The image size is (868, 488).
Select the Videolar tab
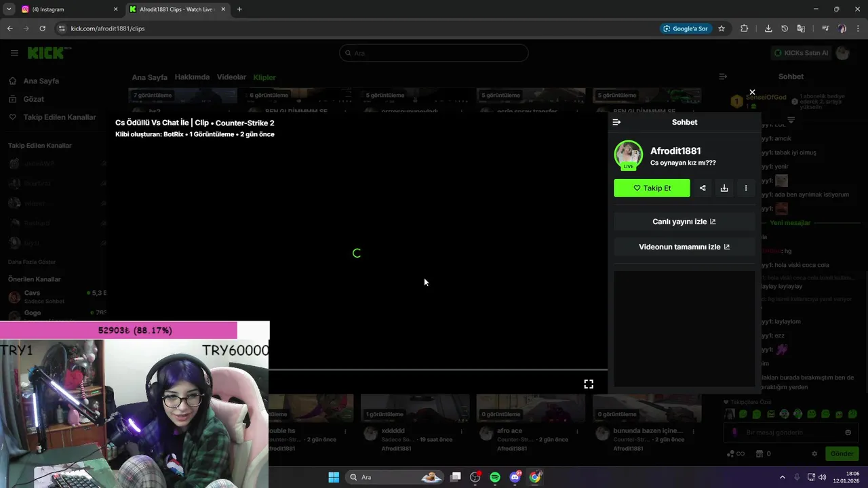click(231, 77)
